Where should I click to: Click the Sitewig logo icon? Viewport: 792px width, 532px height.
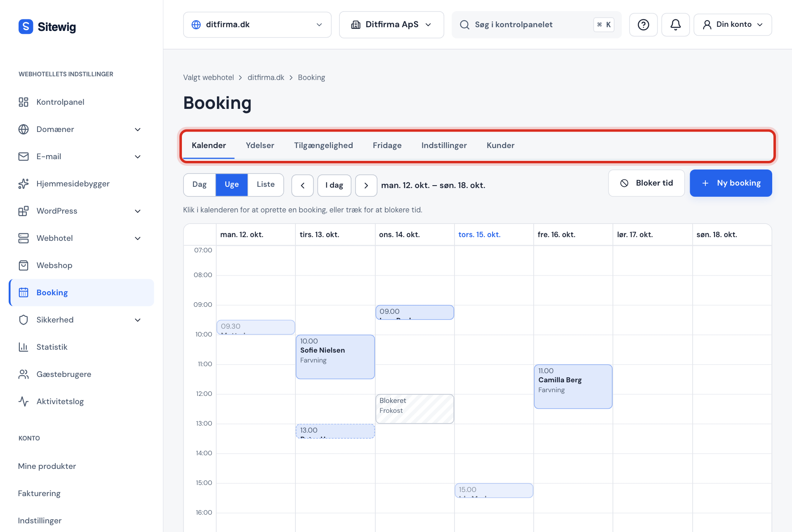point(26,26)
